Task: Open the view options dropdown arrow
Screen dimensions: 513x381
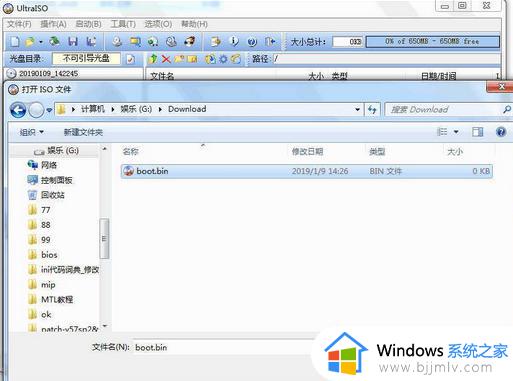Action: (456, 132)
